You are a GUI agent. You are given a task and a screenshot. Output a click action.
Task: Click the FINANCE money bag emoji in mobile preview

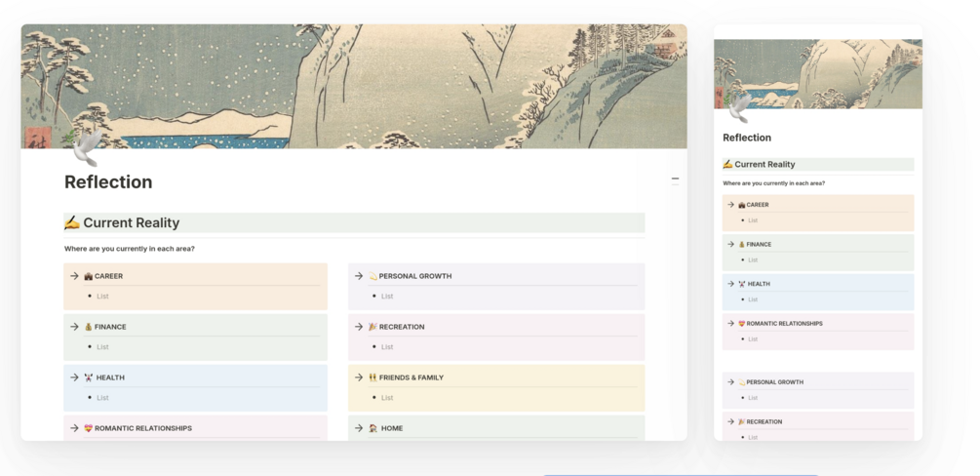pos(742,245)
